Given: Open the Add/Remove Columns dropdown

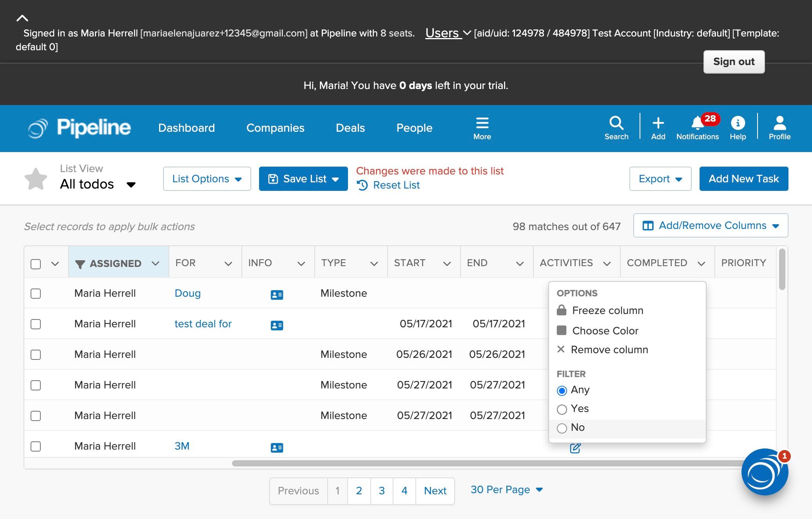Looking at the screenshot, I should (710, 225).
